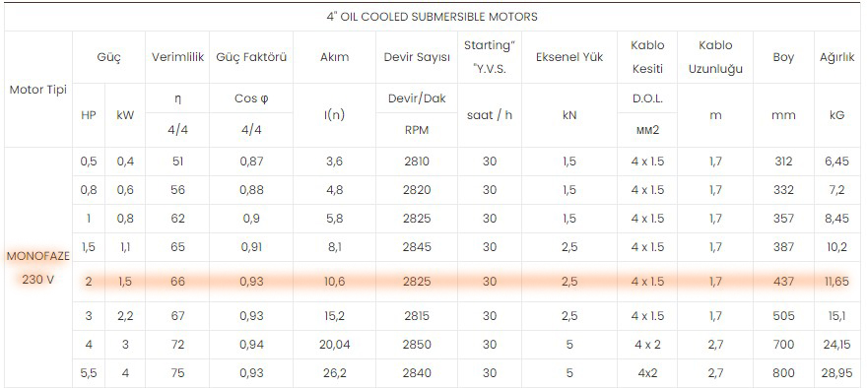Viewport: 868px width, 388px height.
Task: Click the 'Boy' column header
Action: pos(783,57)
